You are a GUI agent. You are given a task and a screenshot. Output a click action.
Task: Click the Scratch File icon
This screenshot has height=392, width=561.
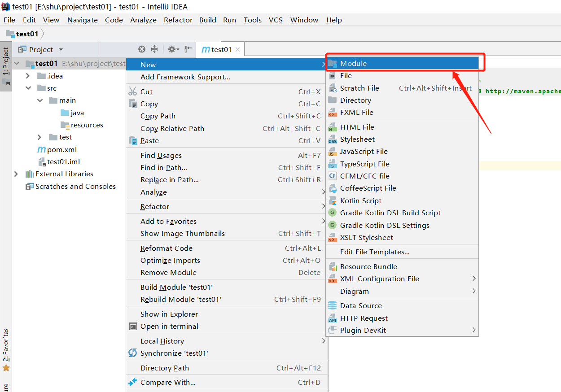(333, 88)
